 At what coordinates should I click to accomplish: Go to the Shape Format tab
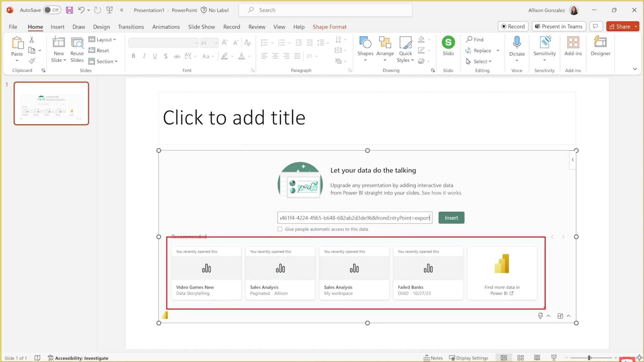click(x=329, y=27)
